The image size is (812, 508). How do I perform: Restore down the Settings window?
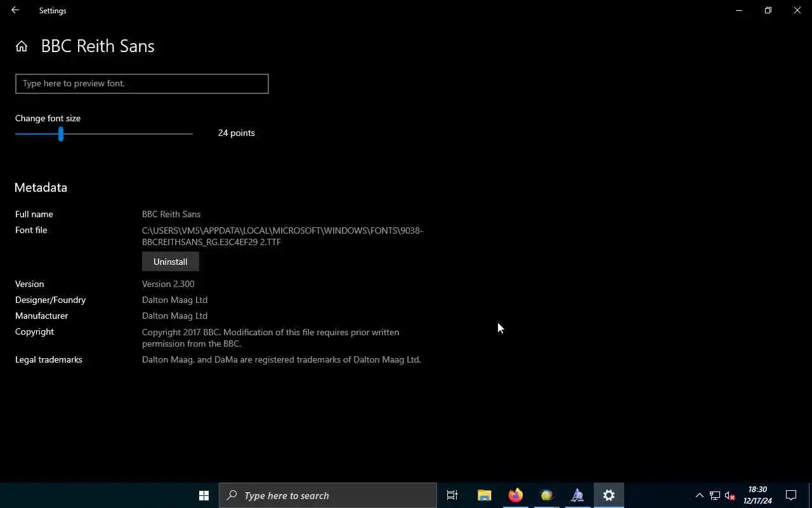click(768, 10)
